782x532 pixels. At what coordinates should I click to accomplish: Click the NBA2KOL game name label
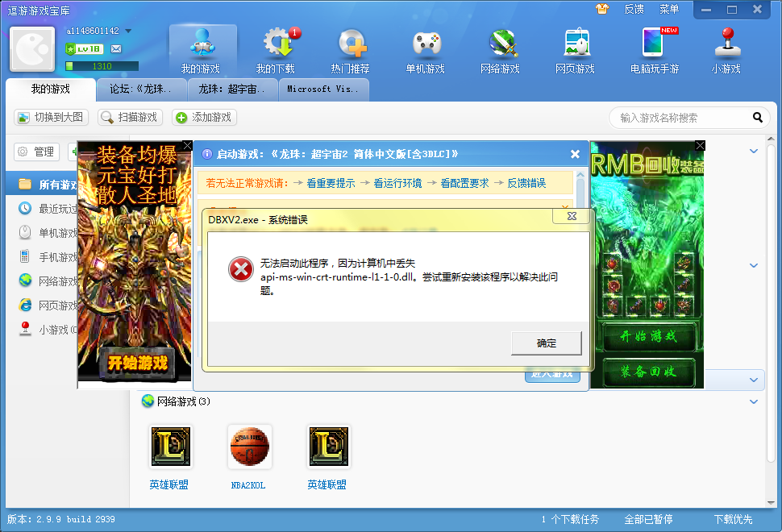point(248,485)
